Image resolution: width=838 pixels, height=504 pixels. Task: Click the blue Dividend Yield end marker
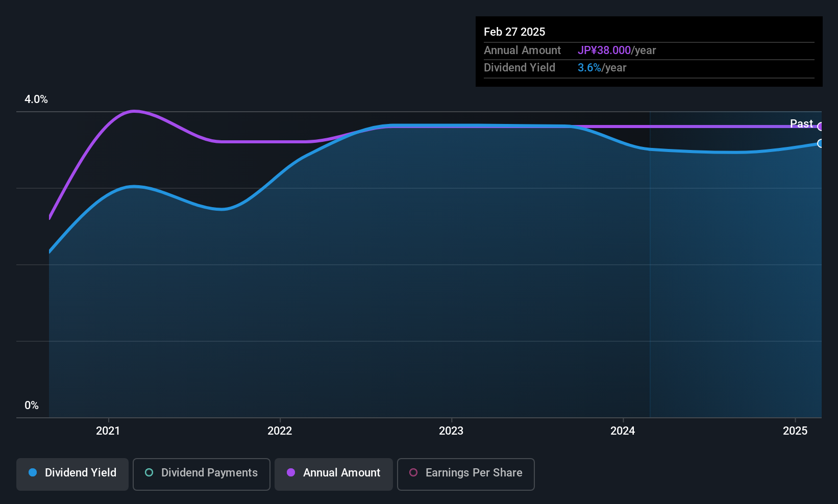[821, 143]
